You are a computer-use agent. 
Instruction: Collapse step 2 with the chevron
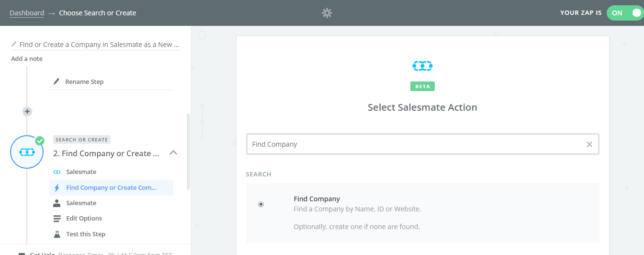point(174,153)
